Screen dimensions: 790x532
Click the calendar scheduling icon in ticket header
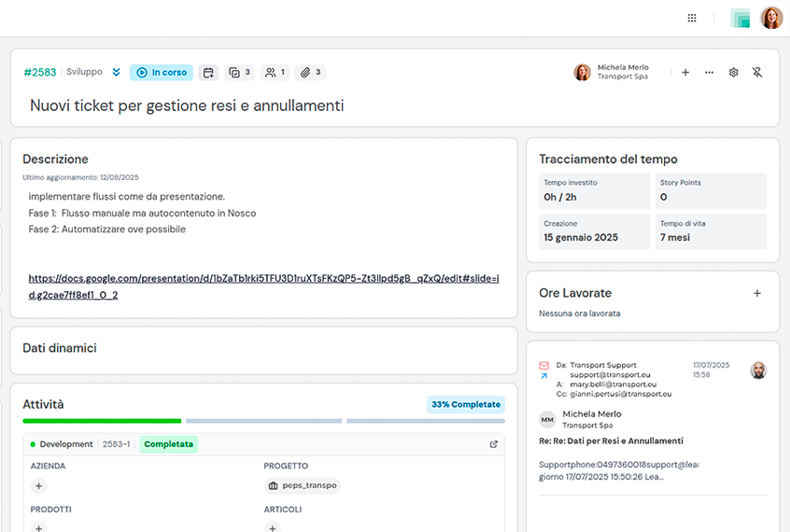[208, 72]
